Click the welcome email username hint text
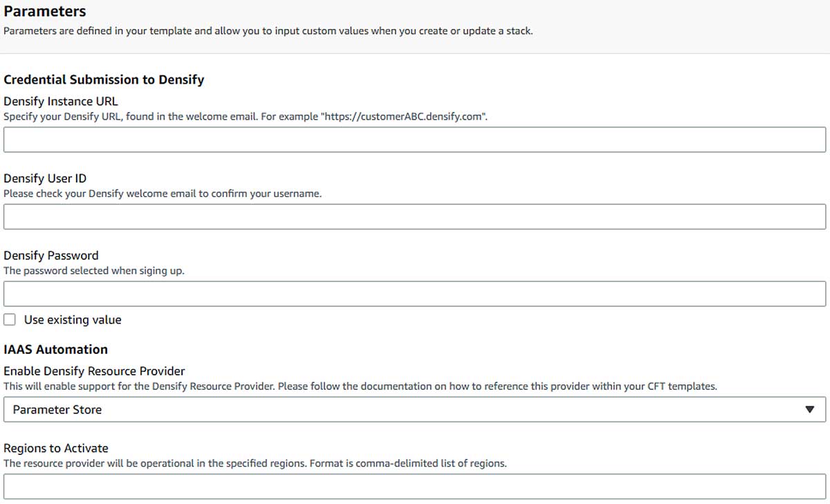 [x=163, y=194]
